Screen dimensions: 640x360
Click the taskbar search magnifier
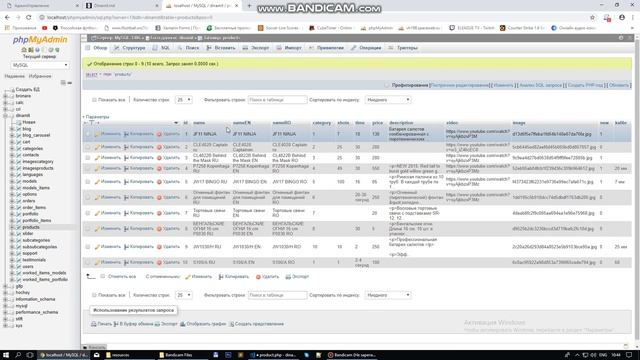(x=18, y=355)
